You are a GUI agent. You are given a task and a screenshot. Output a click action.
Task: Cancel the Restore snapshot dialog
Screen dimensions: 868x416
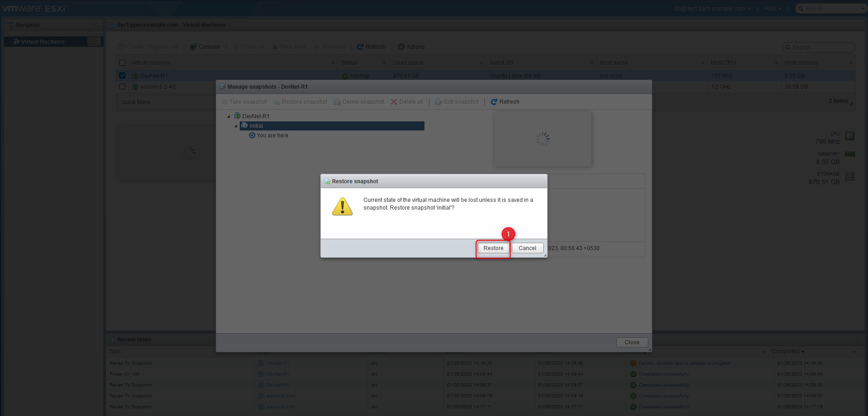point(527,248)
